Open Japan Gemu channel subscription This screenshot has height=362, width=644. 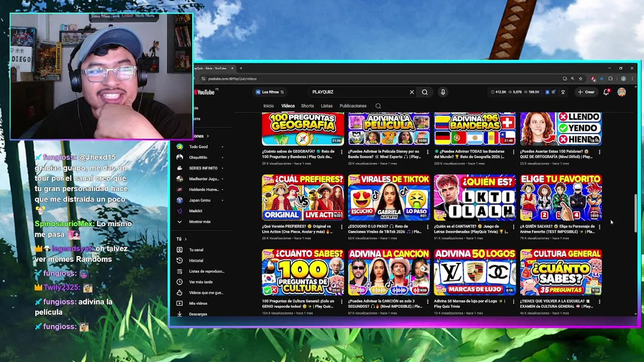[199, 200]
